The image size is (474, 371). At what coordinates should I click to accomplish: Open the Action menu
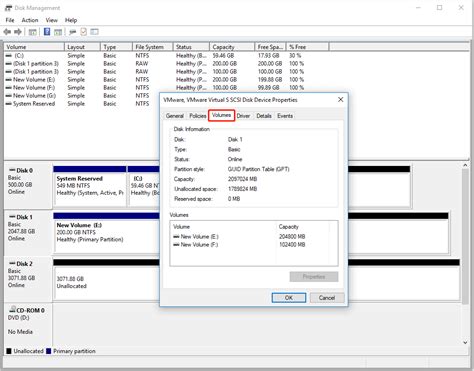pyautogui.click(x=30, y=20)
